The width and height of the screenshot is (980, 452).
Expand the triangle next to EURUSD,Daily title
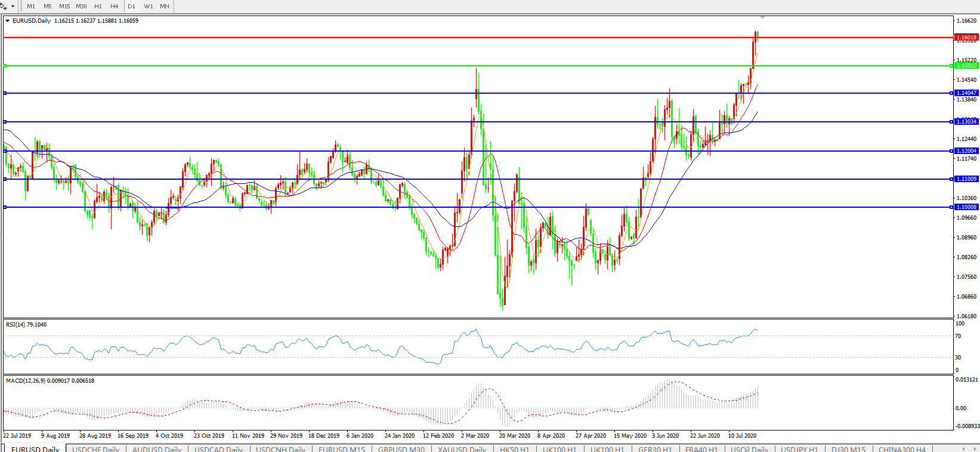point(8,21)
